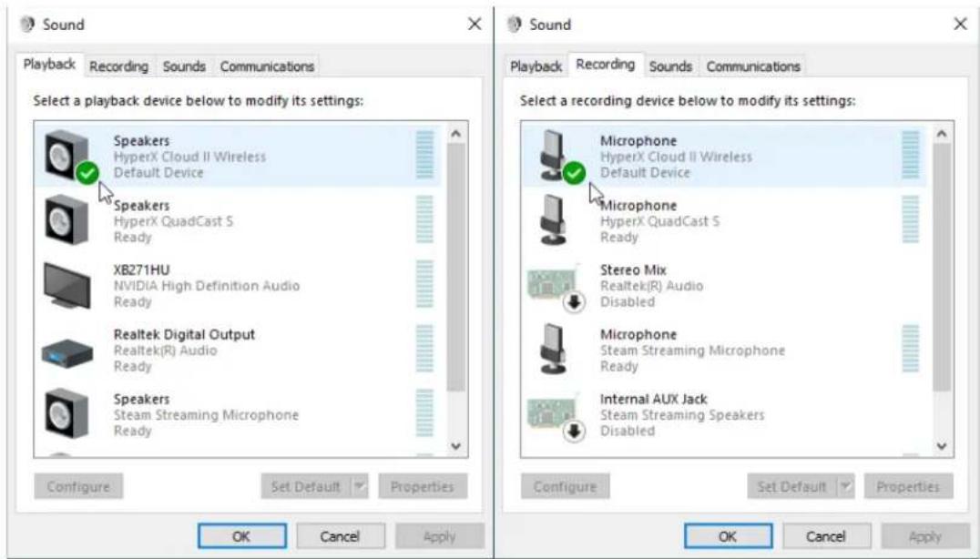Click playback list scrollbar up arrow
Screen dimensions: 980x559
click(455, 134)
